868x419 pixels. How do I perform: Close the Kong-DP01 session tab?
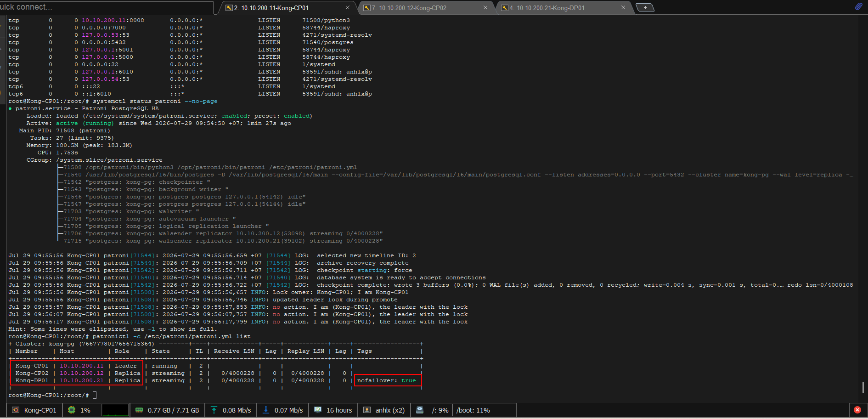coord(623,7)
